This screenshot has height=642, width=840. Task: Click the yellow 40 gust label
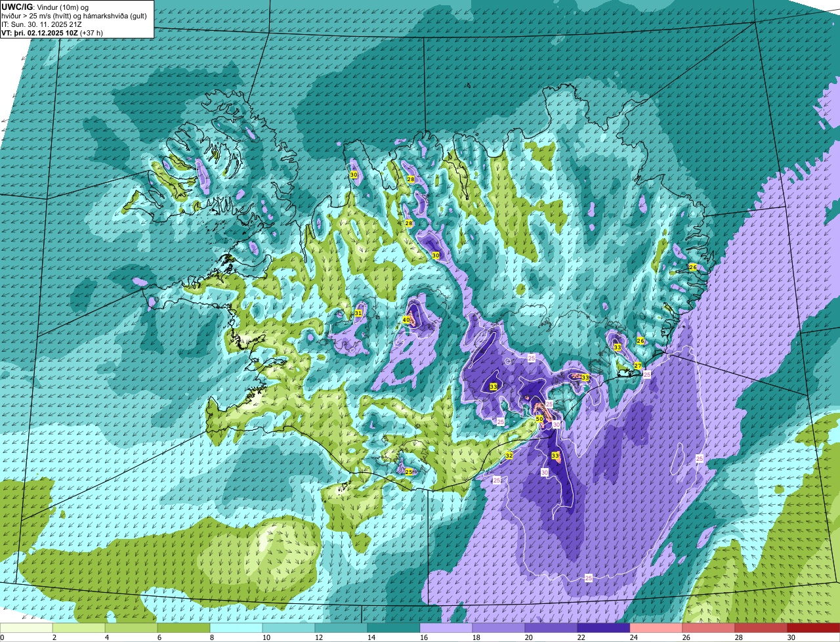406,320
